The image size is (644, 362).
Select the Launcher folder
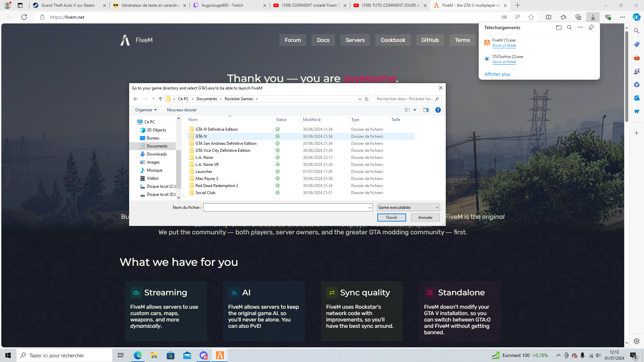(x=301, y=172)
